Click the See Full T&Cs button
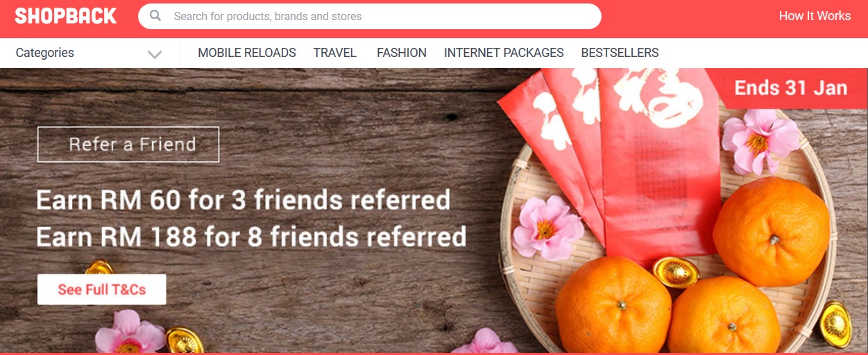Image resolution: width=868 pixels, height=355 pixels. [102, 290]
